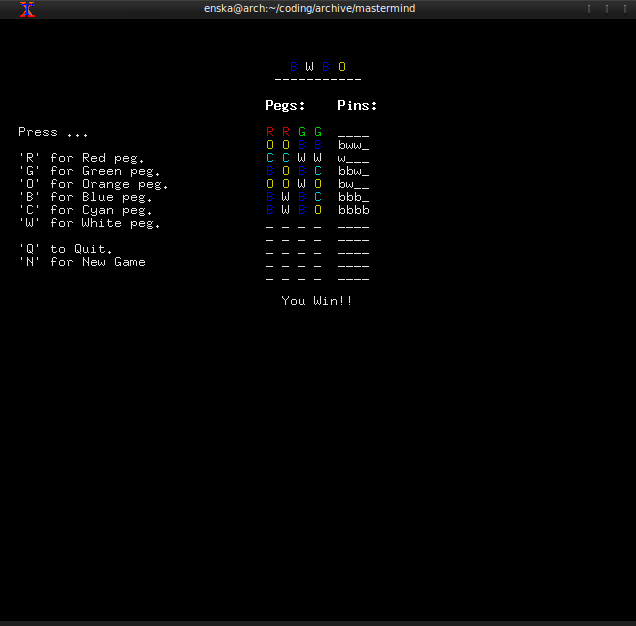Click the 'bbbb' pins result
Image resolution: width=636 pixels, height=626 pixels.
[x=354, y=210]
